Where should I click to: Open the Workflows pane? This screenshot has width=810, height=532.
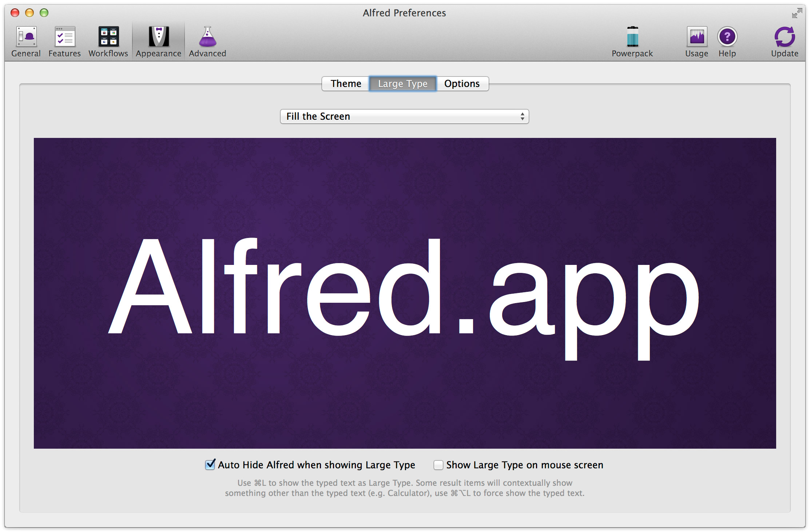(x=108, y=41)
